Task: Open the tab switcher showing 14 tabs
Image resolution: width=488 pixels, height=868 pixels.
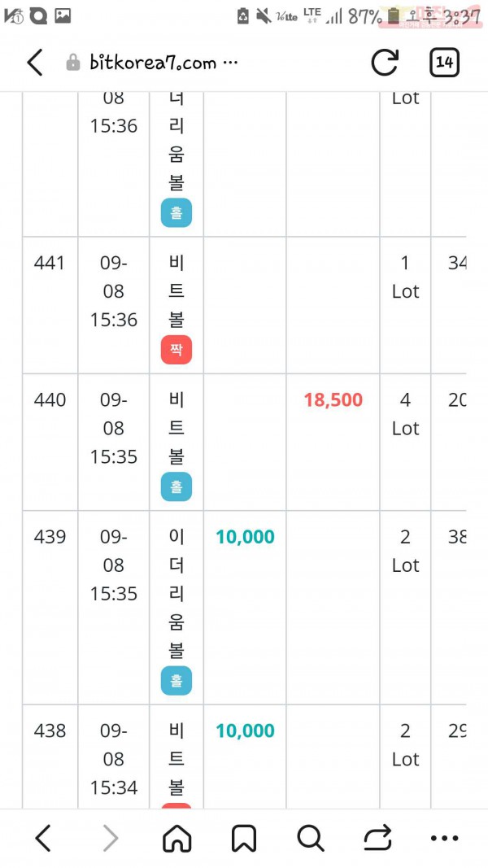Action: 444,62
